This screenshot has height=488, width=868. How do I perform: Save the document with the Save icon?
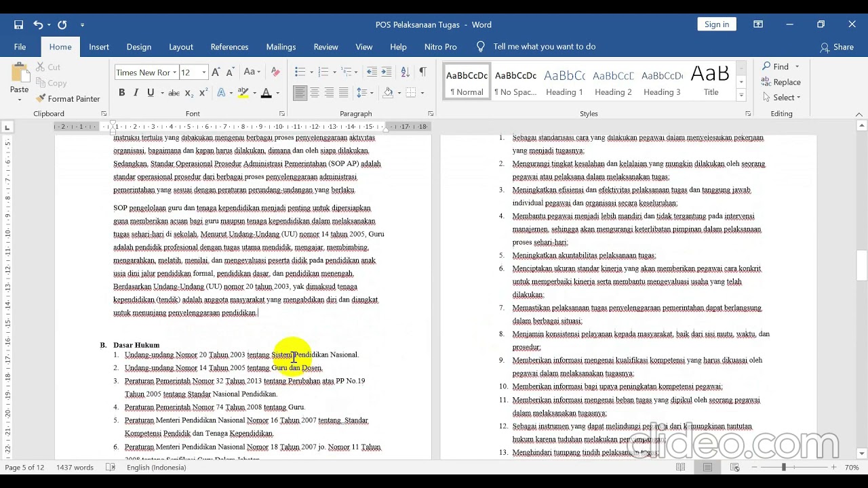pyautogui.click(x=18, y=24)
